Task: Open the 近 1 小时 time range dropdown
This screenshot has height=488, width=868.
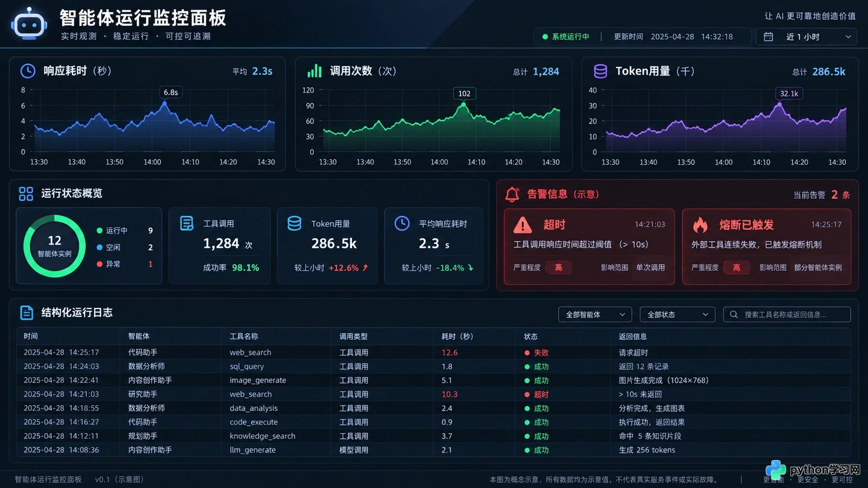Action: click(807, 37)
